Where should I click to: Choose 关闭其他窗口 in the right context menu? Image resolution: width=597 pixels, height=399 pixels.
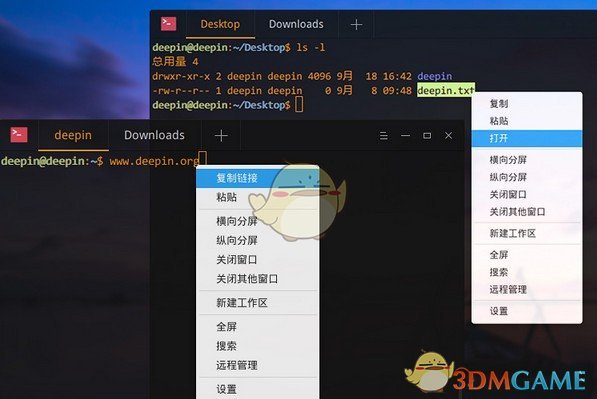[527, 212]
